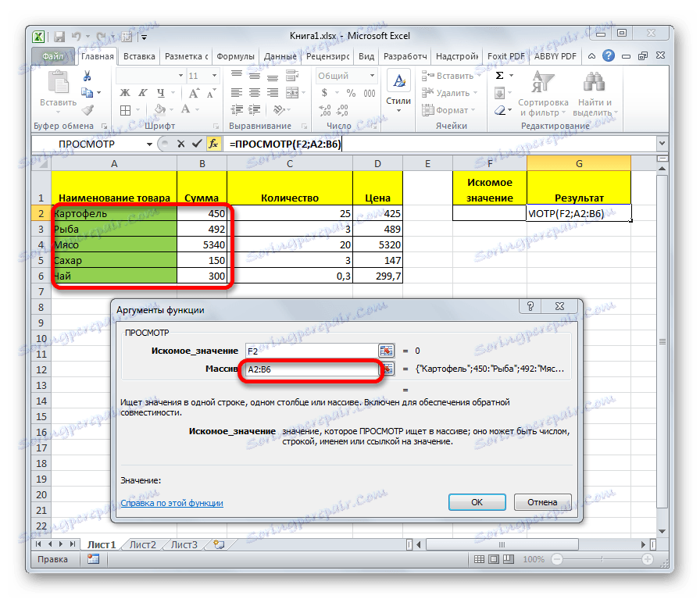Click the currency format $ icon
Viewport: 700px width, 599px height.
tap(324, 93)
